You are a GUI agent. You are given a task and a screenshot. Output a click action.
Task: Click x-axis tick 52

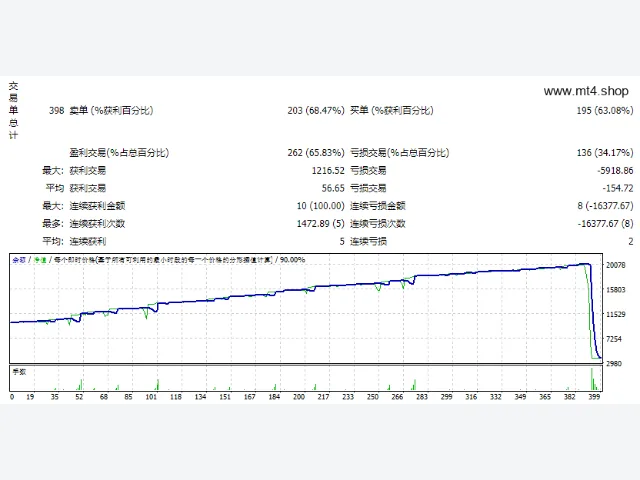coord(79,397)
